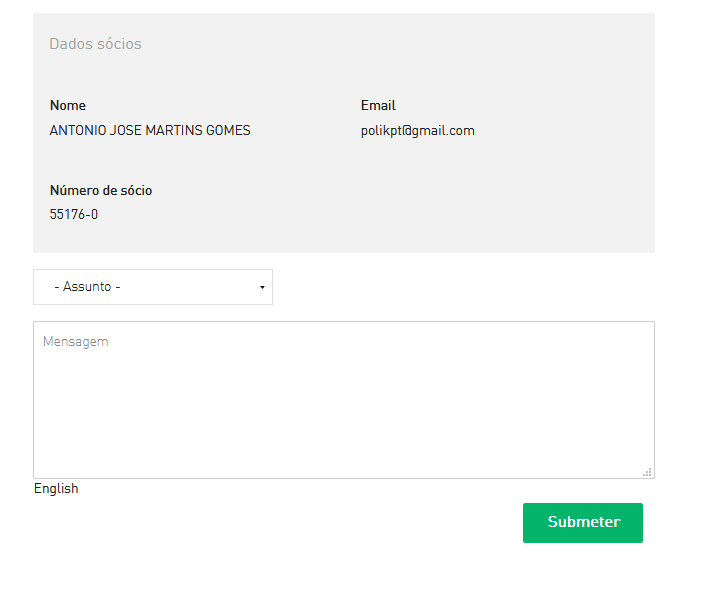708x592 pixels.
Task: Select the Nome field label
Action: tap(68, 106)
